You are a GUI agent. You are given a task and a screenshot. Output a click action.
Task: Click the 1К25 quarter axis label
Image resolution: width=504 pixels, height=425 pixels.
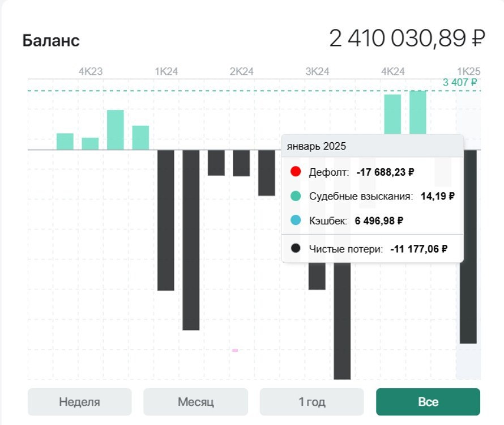pos(468,71)
